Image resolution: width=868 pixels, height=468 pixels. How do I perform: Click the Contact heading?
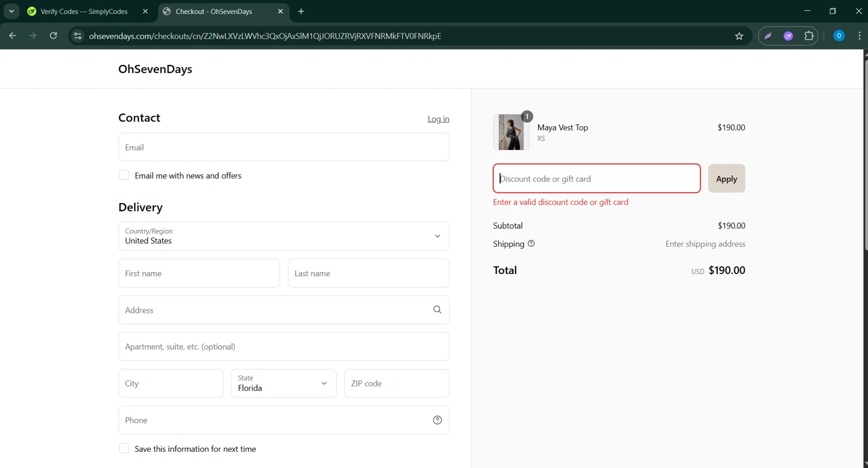(x=139, y=118)
